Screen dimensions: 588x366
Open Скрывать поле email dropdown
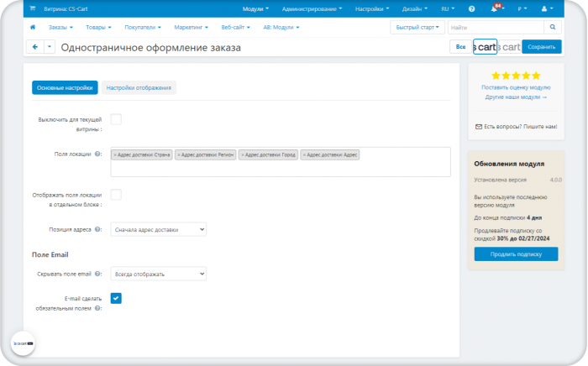point(158,274)
